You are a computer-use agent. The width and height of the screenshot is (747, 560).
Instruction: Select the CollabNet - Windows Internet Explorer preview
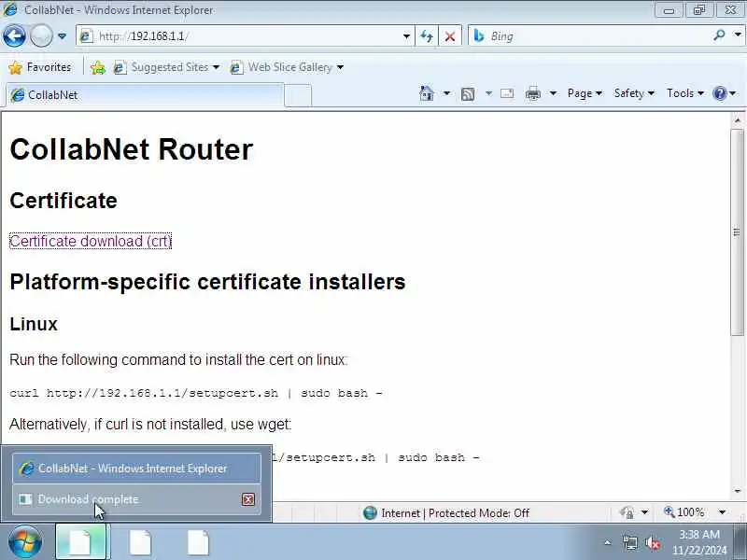[x=136, y=469]
